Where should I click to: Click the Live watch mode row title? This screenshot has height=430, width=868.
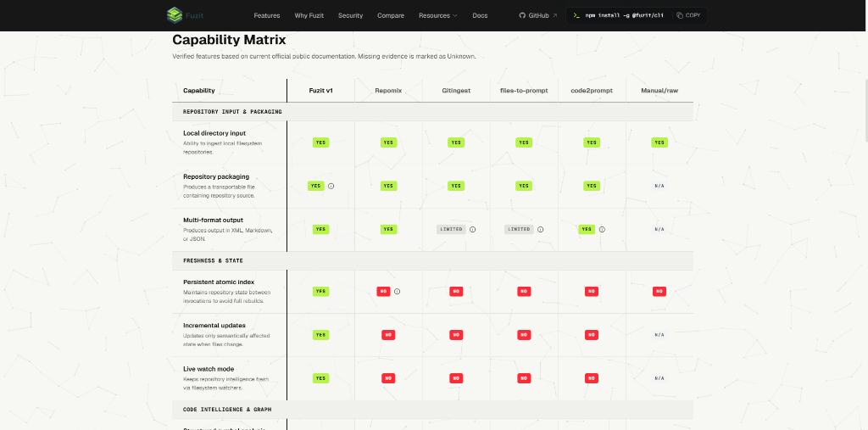(x=209, y=369)
